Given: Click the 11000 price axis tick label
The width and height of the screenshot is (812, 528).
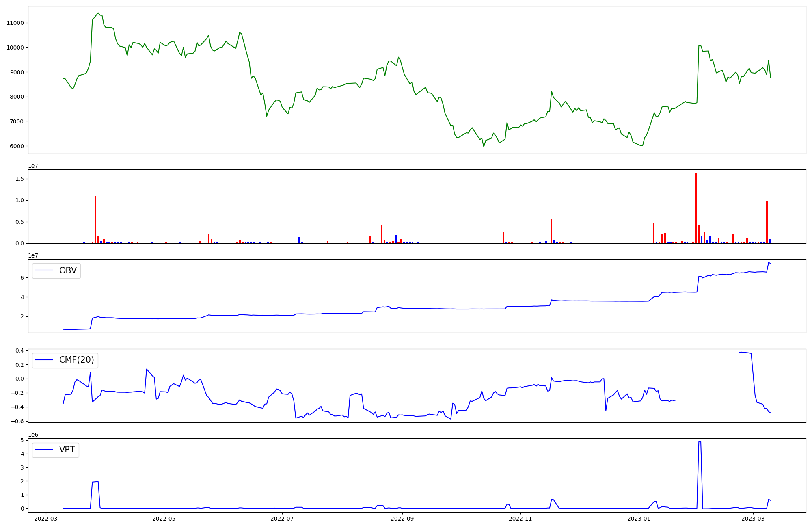Looking at the screenshot, I should (x=15, y=23).
